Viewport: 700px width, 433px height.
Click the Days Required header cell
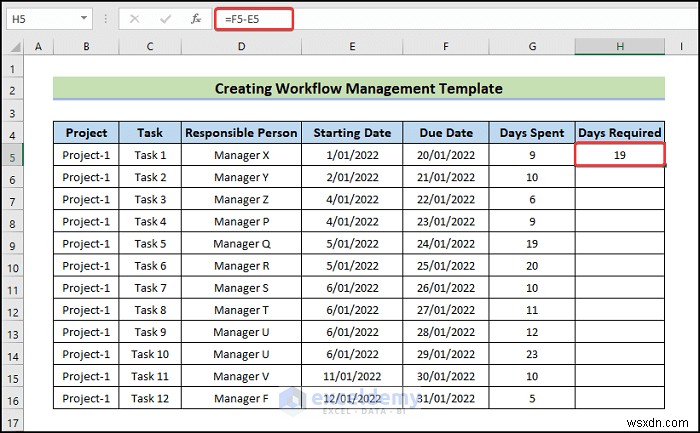pyautogui.click(x=620, y=133)
